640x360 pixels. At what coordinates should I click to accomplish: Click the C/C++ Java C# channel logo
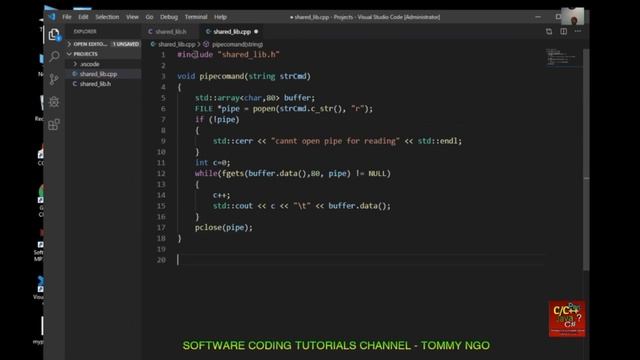[x=567, y=319]
